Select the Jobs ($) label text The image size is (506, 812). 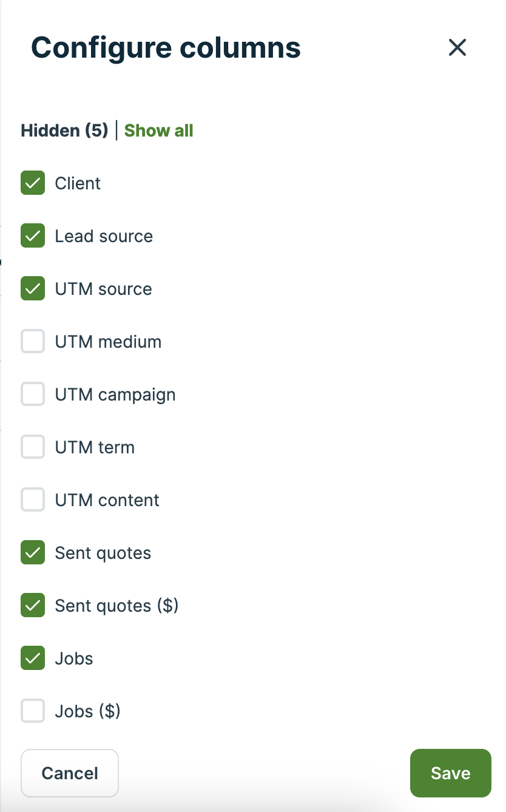pos(88,711)
